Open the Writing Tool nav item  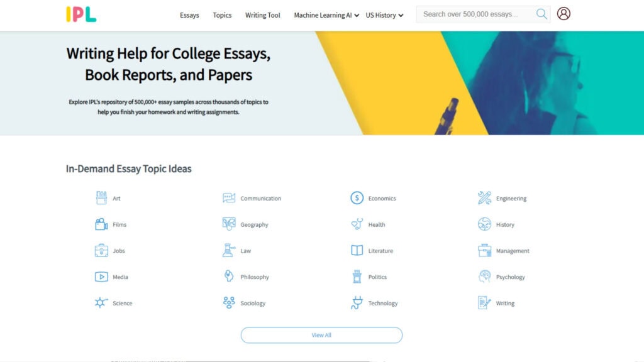click(x=262, y=15)
